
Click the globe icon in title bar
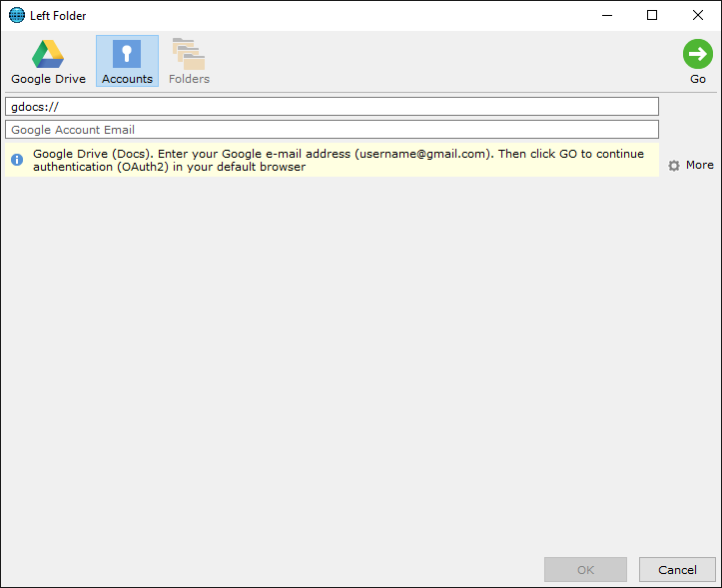coord(16,15)
